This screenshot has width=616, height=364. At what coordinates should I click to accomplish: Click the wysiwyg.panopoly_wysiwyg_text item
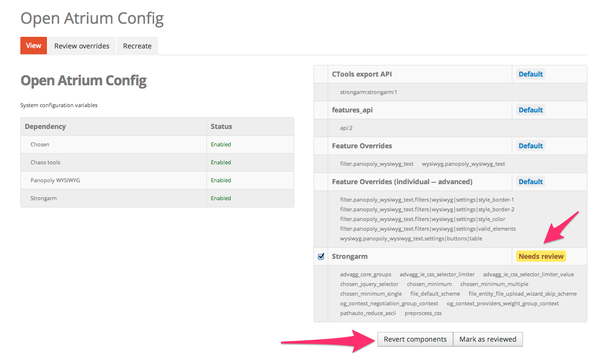[x=463, y=164]
